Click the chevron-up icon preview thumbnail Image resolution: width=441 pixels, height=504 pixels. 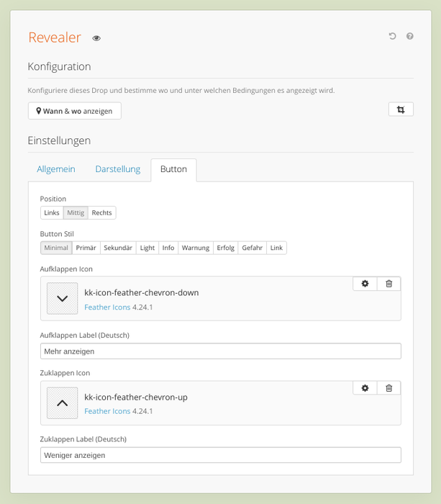(63, 402)
